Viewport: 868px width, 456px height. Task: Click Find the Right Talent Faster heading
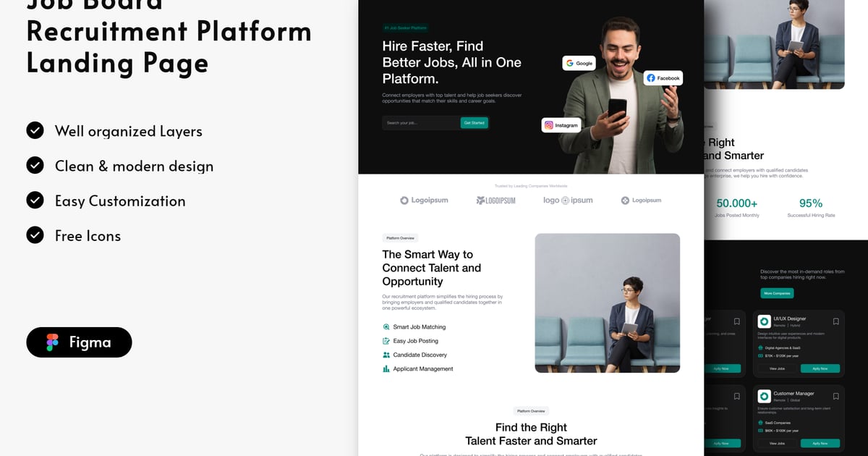(x=531, y=434)
